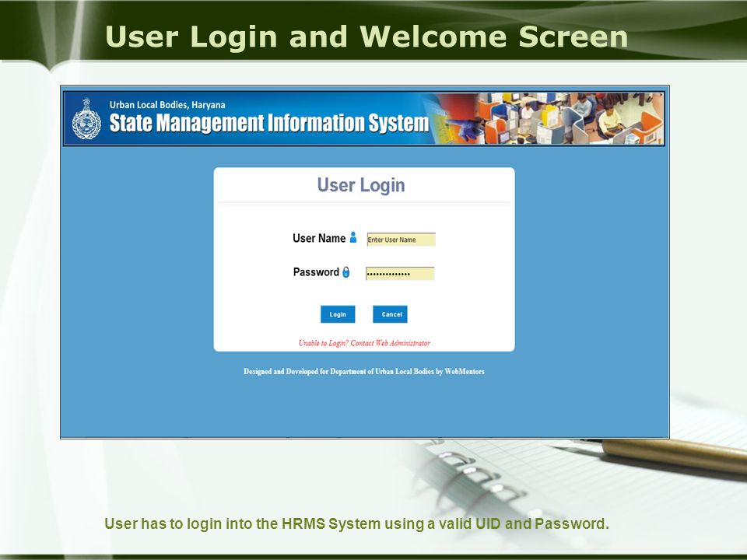
Task: Click the Haryana government emblem logo
Action: click(86, 119)
